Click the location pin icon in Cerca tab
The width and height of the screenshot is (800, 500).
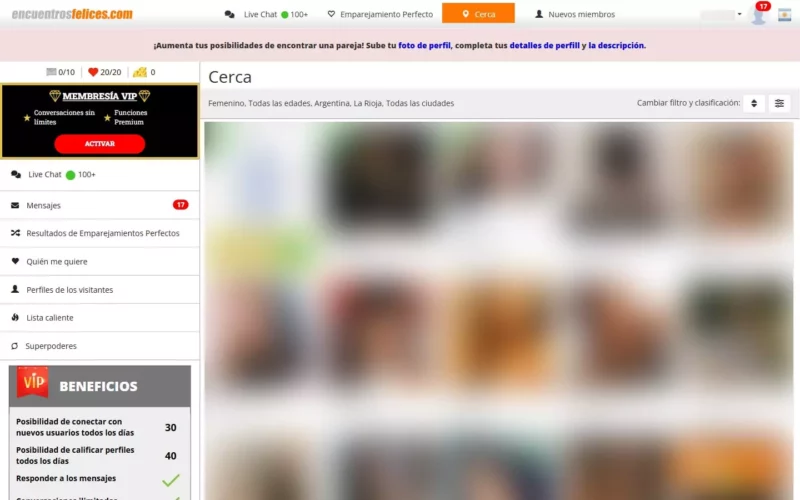[x=465, y=14]
